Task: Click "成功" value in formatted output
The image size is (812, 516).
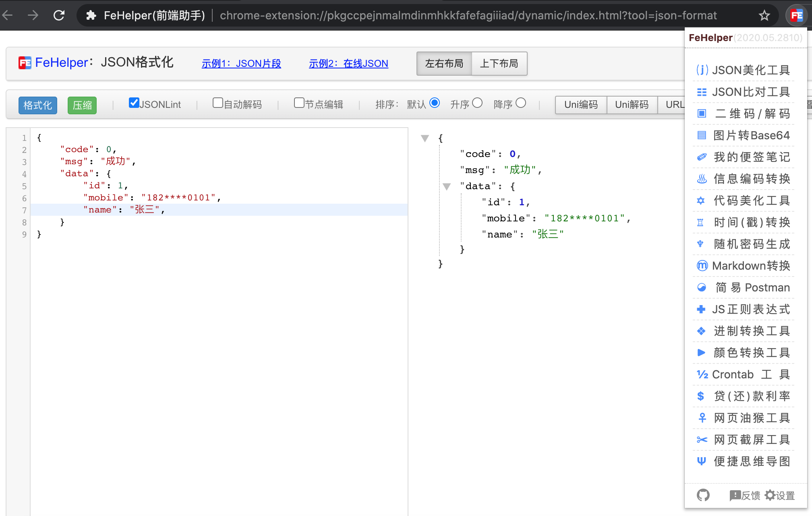Action: point(520,170)
